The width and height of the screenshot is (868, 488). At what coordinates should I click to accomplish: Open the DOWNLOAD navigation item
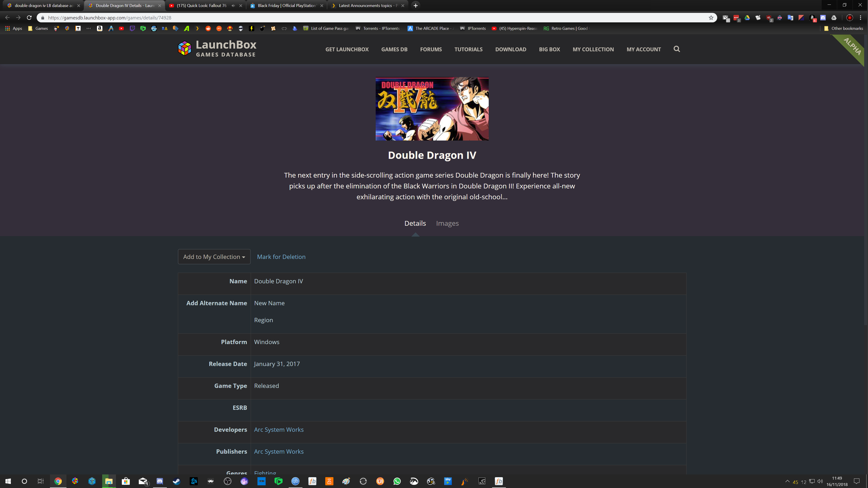[511, 49]
